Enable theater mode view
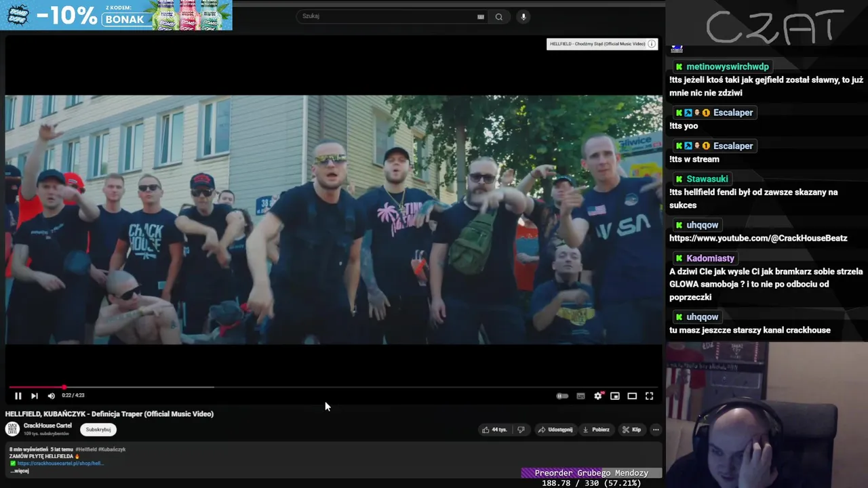 632,396
